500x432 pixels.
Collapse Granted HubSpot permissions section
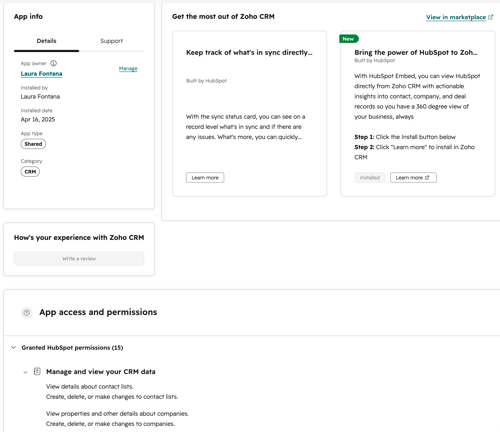pos(14,347)
